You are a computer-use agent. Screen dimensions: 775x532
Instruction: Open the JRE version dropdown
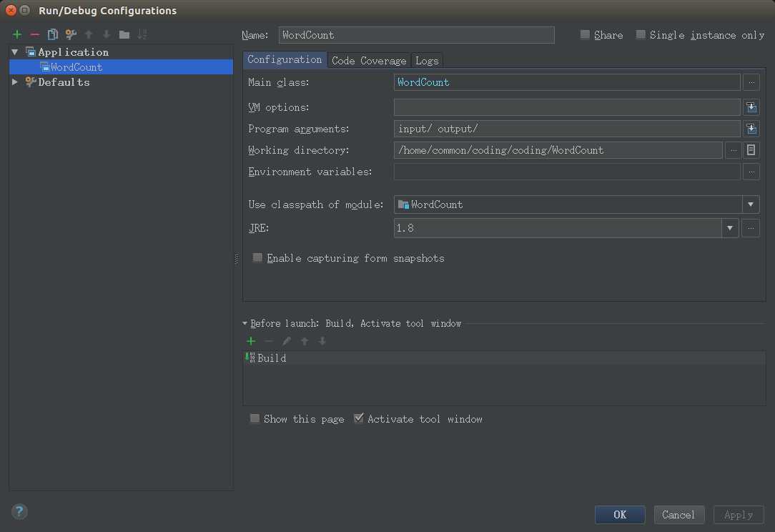click(x=730, y=228)
